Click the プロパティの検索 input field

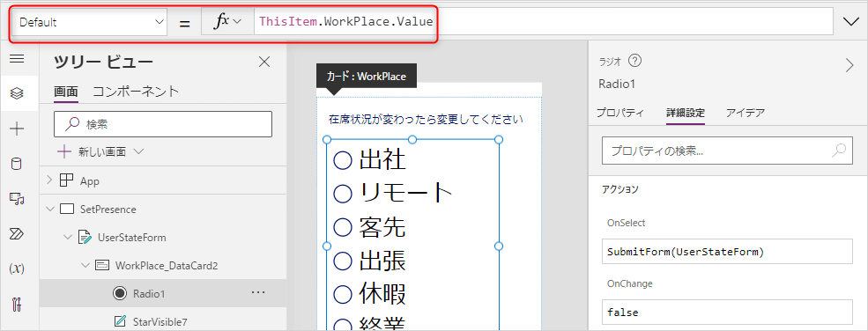(x=727, y=151)
